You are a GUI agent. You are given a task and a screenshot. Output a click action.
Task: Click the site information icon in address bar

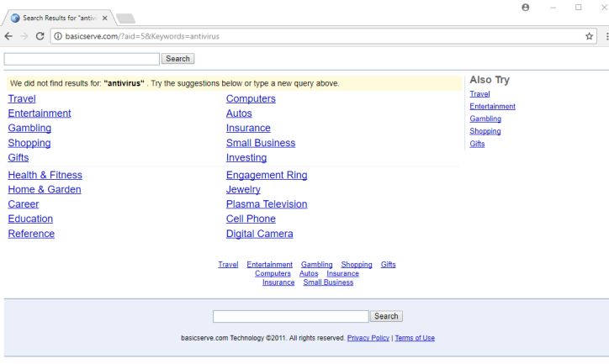(x=57, y=36)
